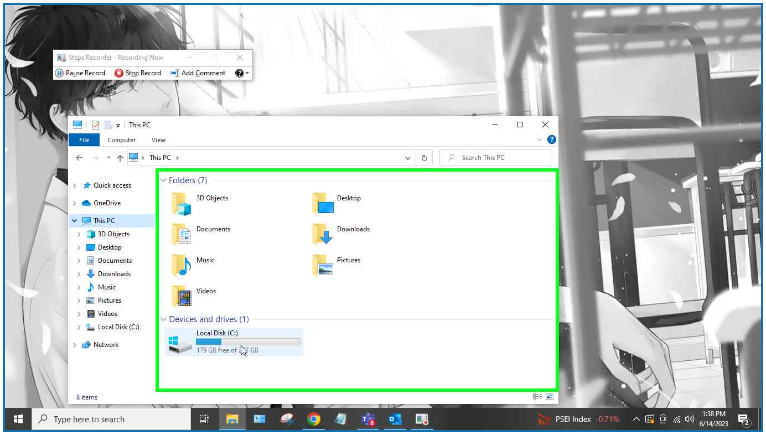
Task: Collapse This PC tree node
Action: tap(75, 221)
